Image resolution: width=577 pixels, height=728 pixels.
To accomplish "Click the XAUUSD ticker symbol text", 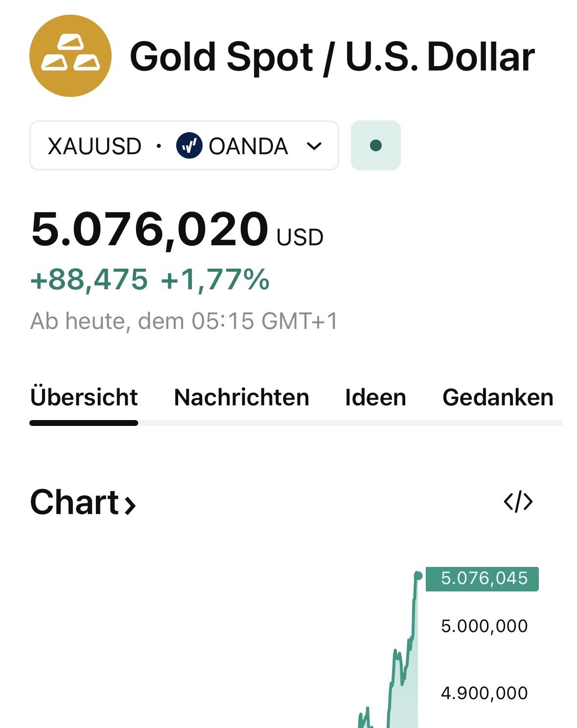I will tap(94, 146).
